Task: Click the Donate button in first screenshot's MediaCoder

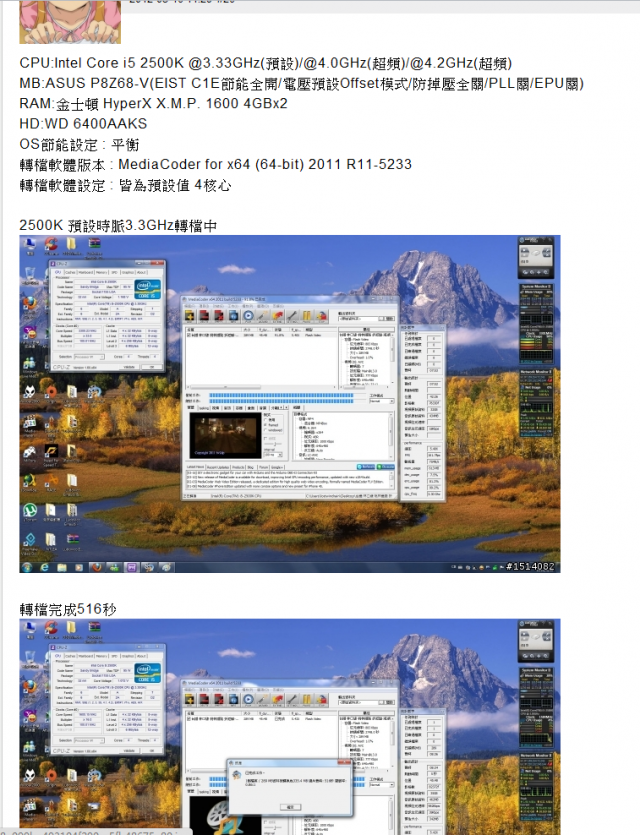Action: pos(386,467)
